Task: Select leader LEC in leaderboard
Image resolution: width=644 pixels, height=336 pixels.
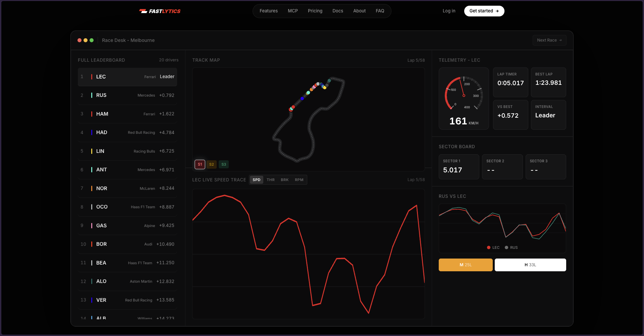Action: pyautogui.click(x=127, y=77)
